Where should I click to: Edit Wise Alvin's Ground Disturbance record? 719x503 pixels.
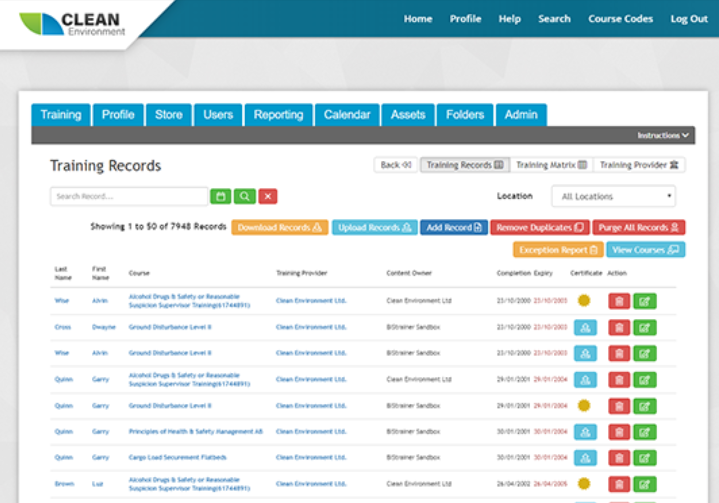point(645,354)
